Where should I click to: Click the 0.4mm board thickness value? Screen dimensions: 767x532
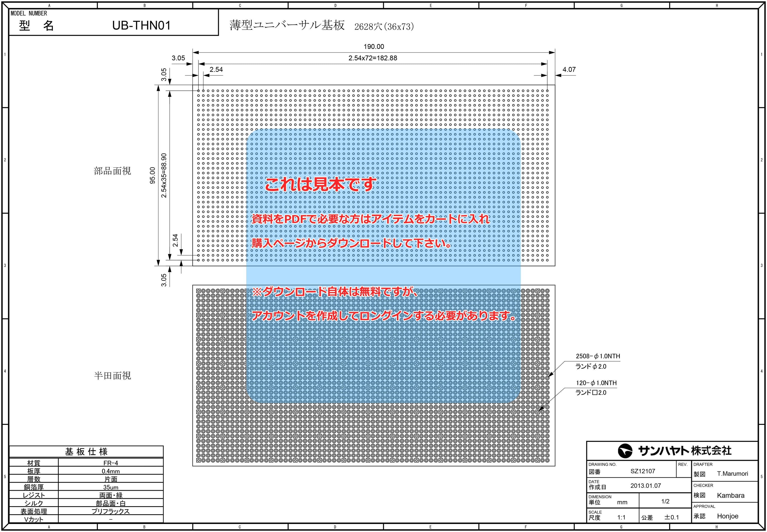click(x=111, y=471)
